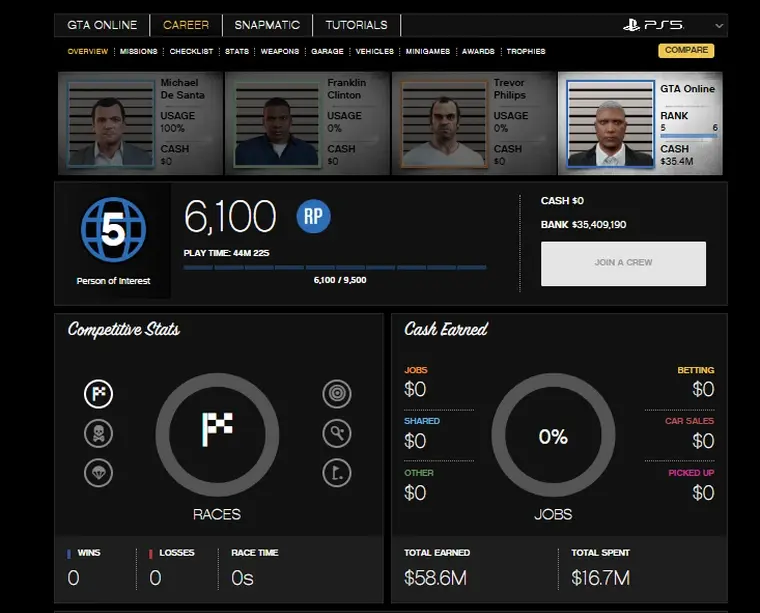
Task: Open the Snapmatic tab
Action: [x=267, y=25]
